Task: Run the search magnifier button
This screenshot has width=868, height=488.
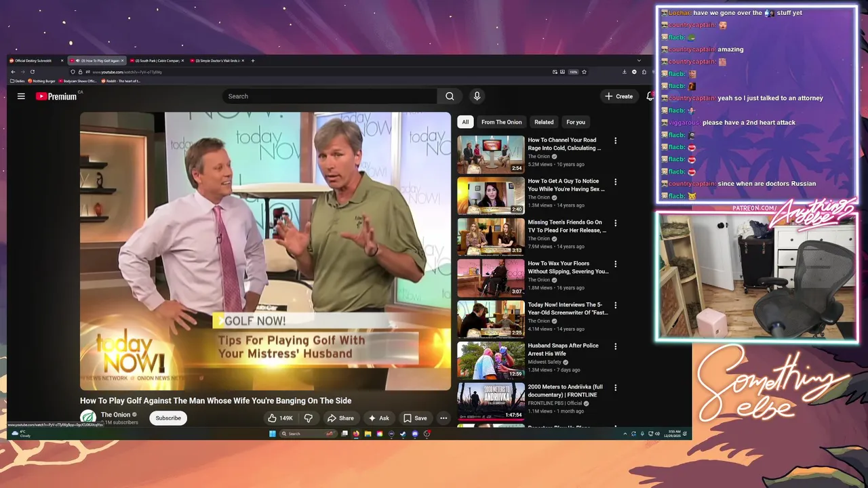Action: pyautogui.click(x=450, y=96)
